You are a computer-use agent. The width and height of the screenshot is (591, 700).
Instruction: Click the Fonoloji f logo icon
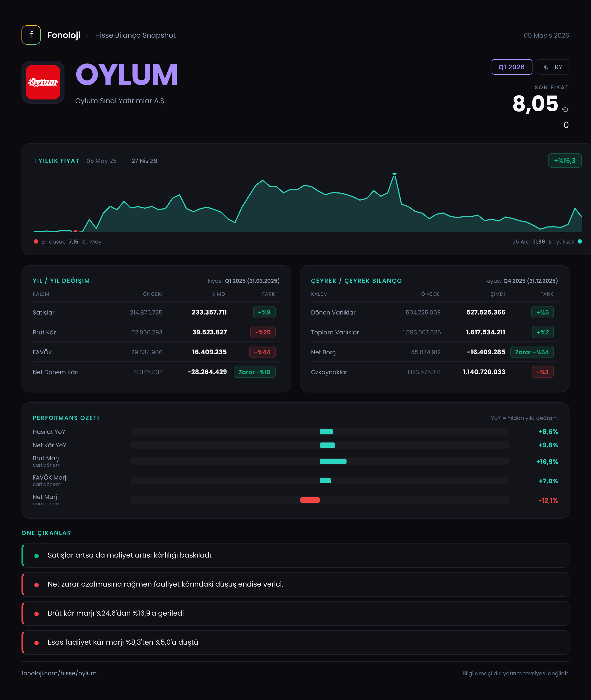click(x=31, y=35)
